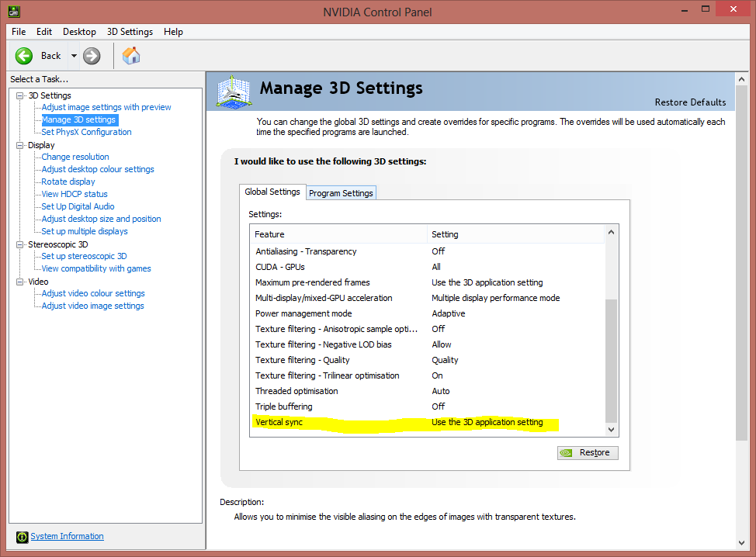This screenshot has height=557, width=756.
Task: Click the System Information icon
Action: pos(23,537)
